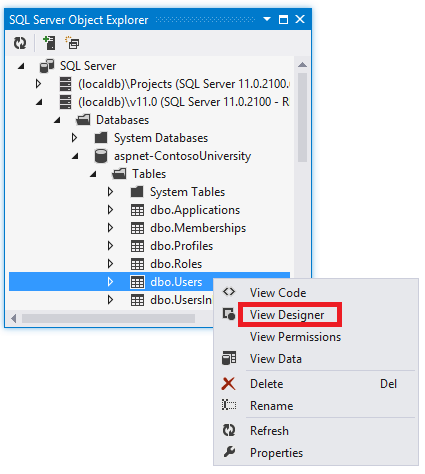Screen dimensions: 425x474
Task: Expand the dbo.Roles table node
Action: [x=110, y=264]
